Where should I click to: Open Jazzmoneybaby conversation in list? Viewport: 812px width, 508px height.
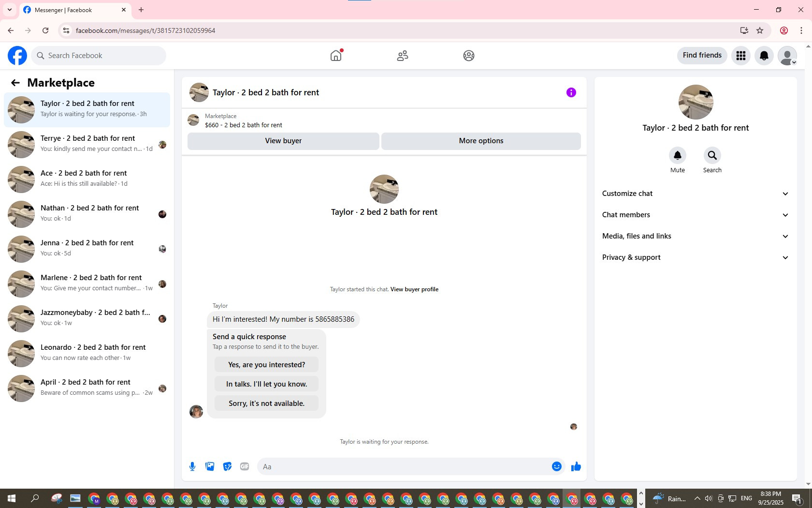(x=87, y=319)
